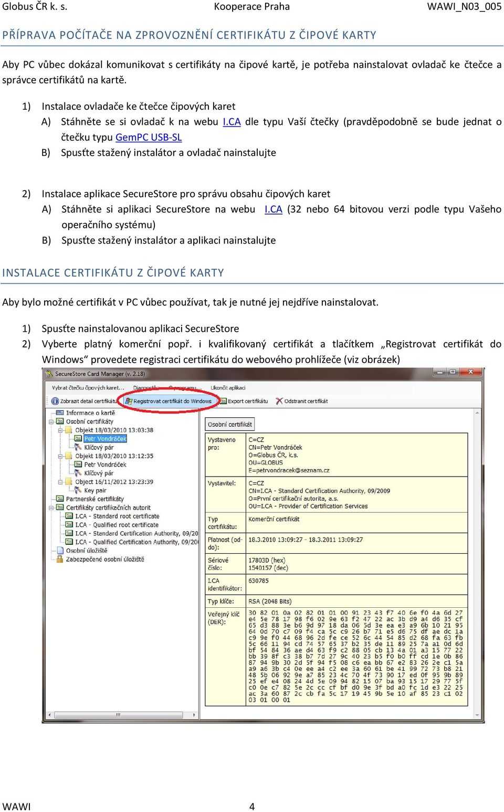Collapse Objekt 18/03/2010 13:12:35 node
The width and height of the screenshot is (504, 812).
(60, 456)
